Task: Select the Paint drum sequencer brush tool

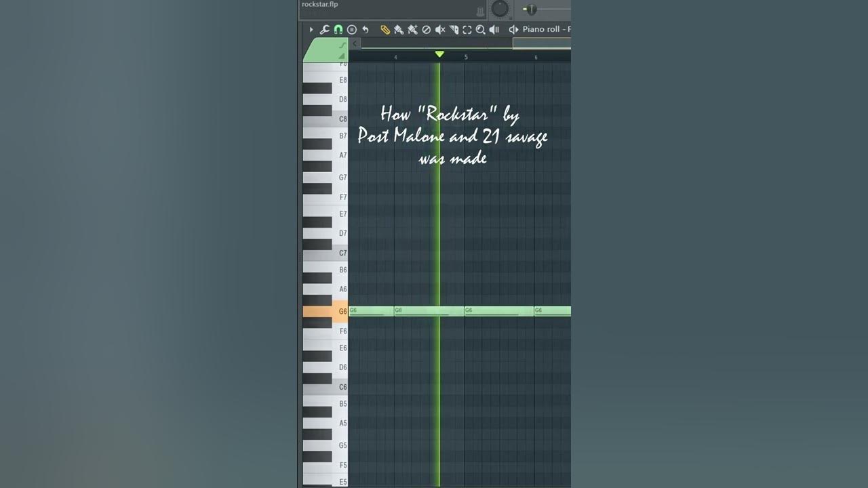Action: [412, 29]
